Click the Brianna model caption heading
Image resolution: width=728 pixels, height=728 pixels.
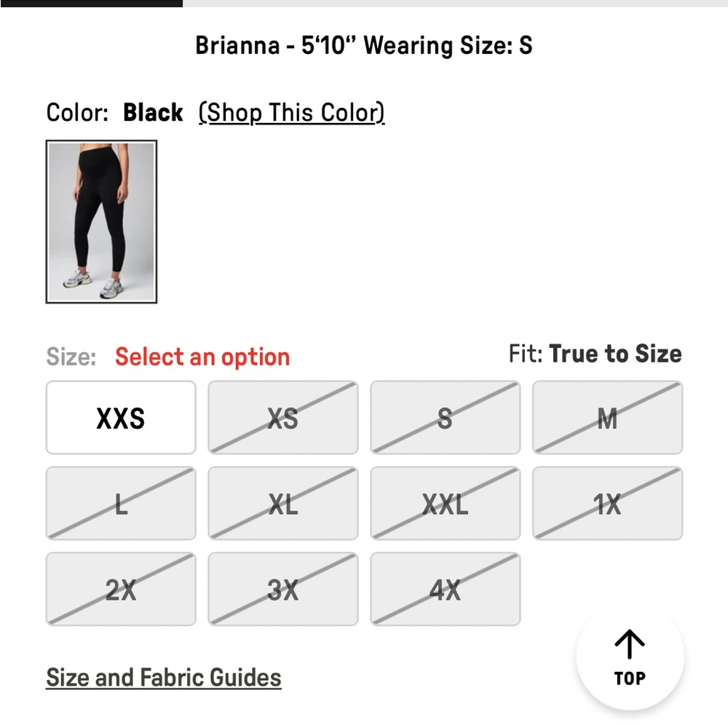(x=364, y=45)
